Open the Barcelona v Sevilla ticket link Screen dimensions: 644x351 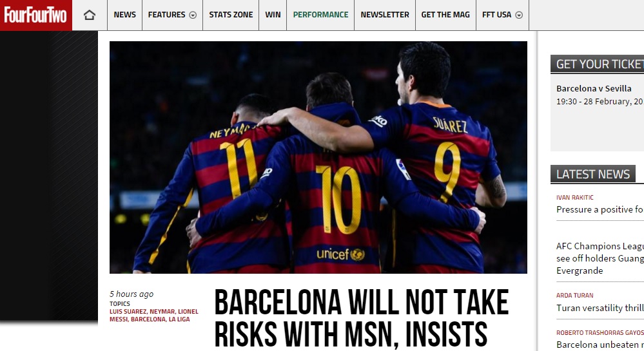594,88
